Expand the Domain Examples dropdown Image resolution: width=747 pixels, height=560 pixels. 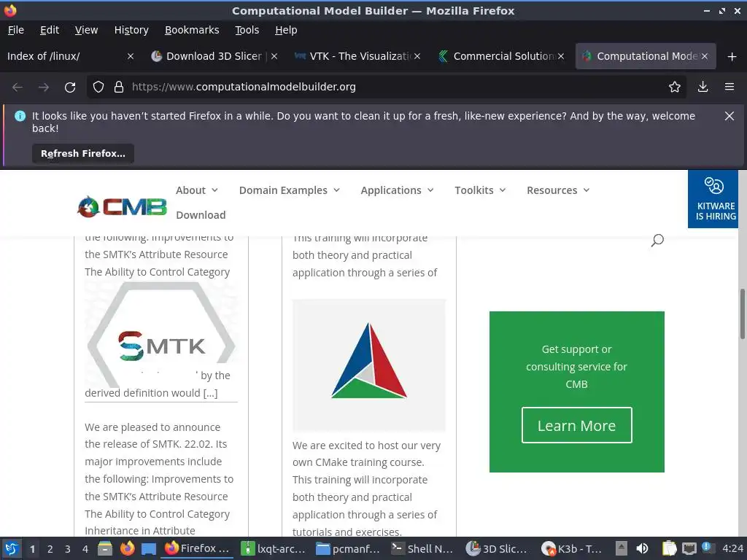(x=289, y=190)
